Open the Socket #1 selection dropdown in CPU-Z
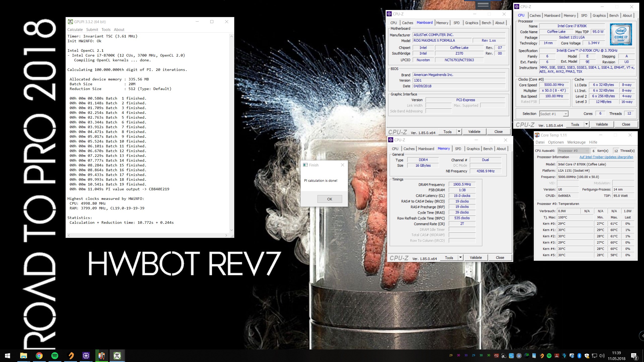644x362 pixels. coord(554,114)
